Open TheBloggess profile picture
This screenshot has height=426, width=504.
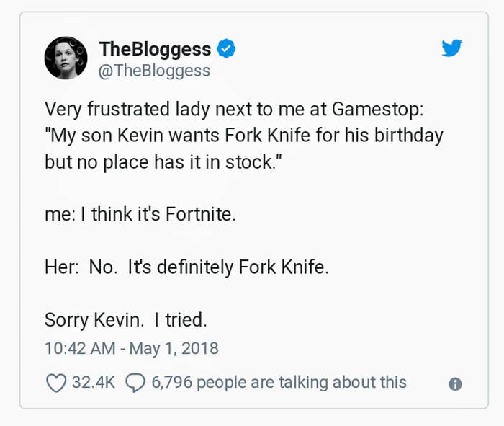66,58
